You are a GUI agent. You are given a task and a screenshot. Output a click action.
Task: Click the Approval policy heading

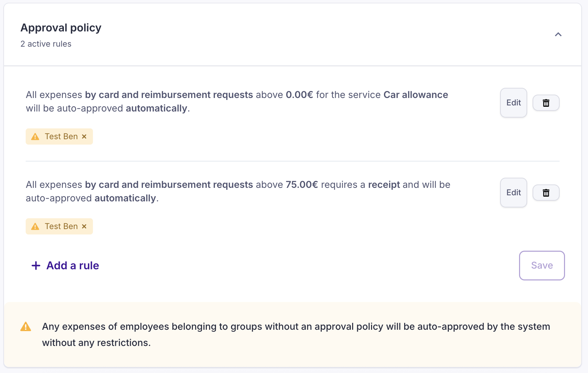(61, 28)
